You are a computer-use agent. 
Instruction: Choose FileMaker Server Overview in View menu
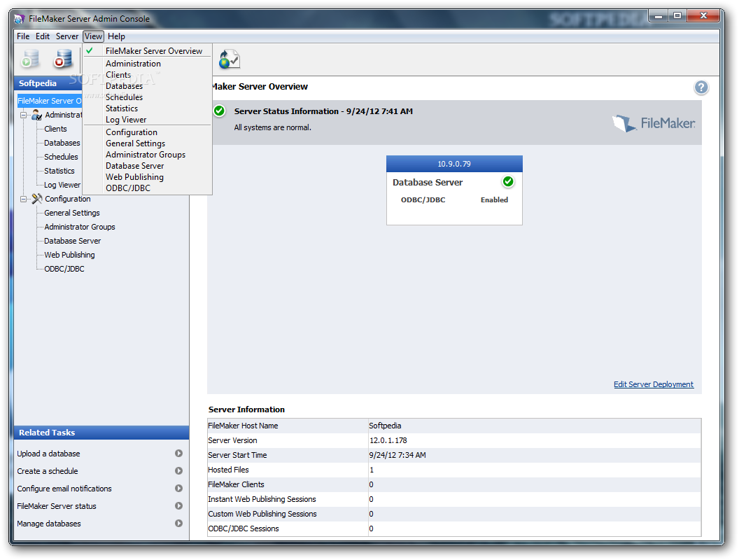tap(148, 51)
